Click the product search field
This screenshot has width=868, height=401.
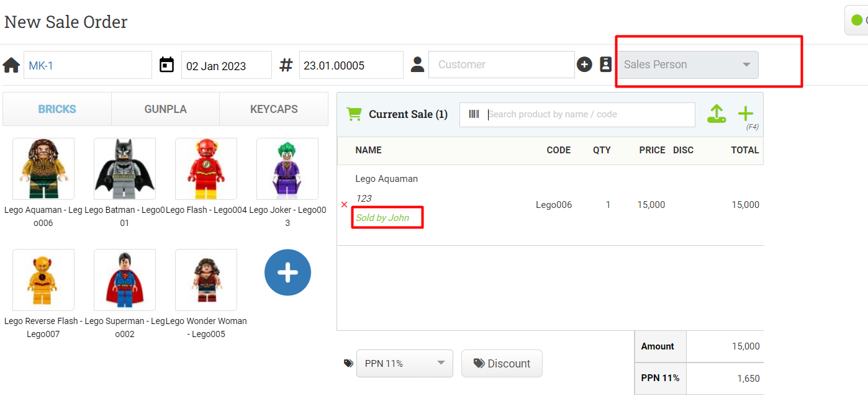tap(577, 114)
